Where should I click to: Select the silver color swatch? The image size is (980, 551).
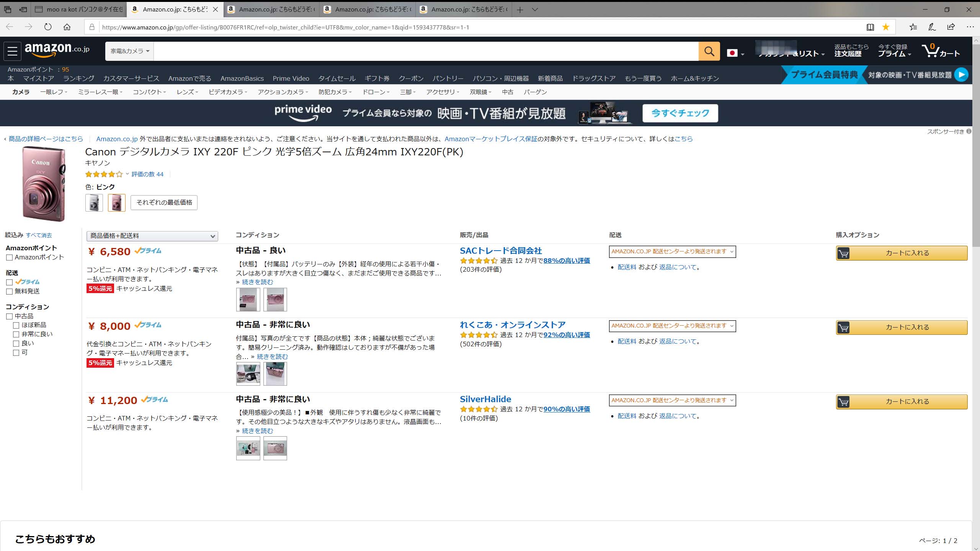pos(94,203)
